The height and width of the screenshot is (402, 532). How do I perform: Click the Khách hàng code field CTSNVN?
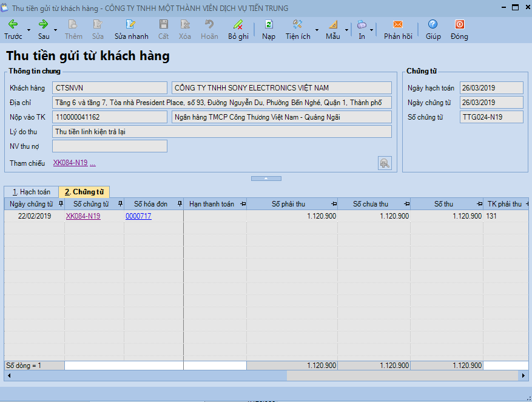coord(110,88)
